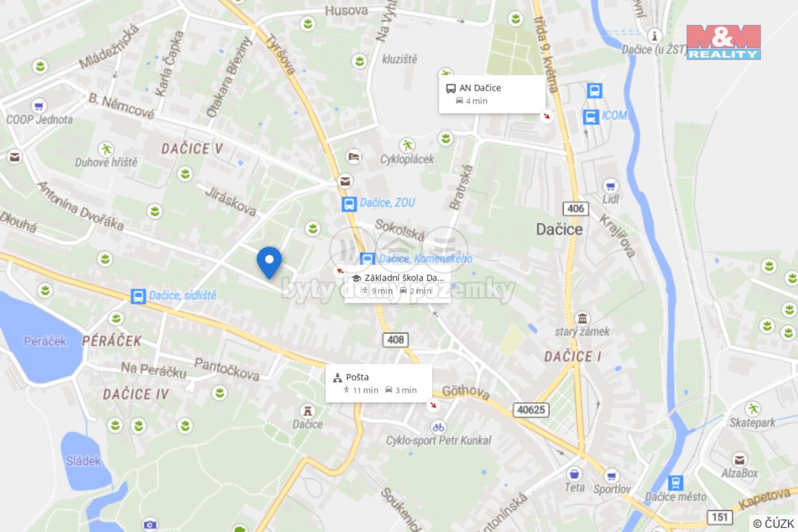Open the Pošta distance info card
798x532 pixels.
click(x=379, y=383)
